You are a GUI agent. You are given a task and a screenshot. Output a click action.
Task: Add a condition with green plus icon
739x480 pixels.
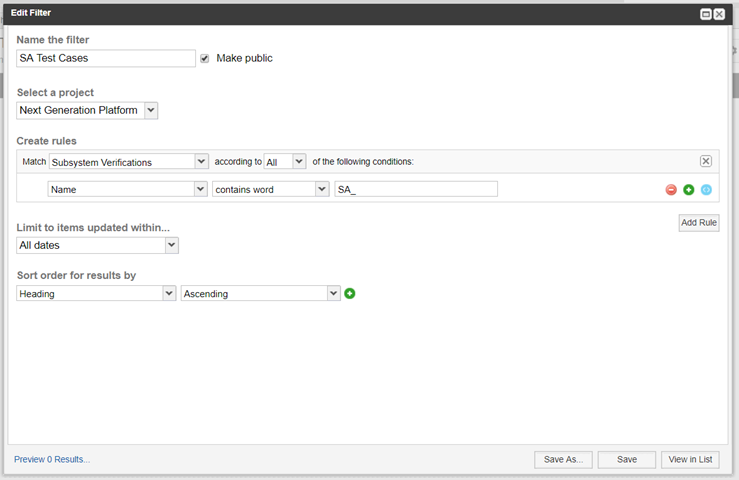coord(689,190)
